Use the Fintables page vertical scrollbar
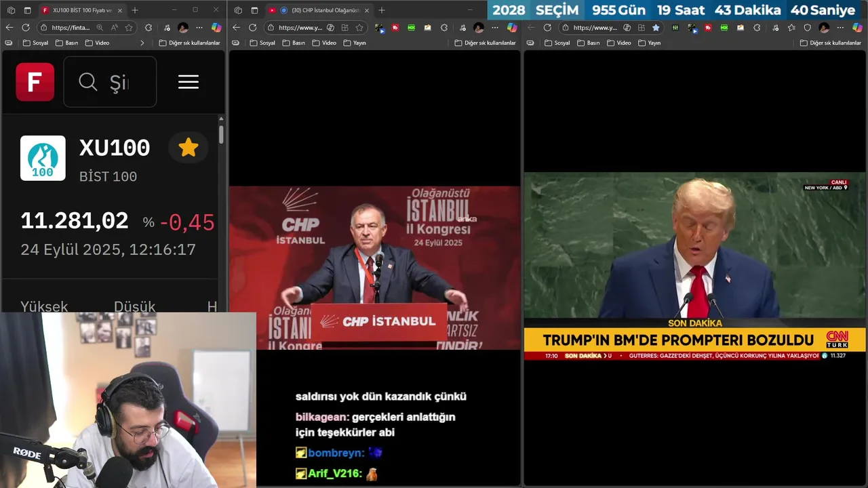Viewport: 868px width, 488px height. tap(221, 134)
